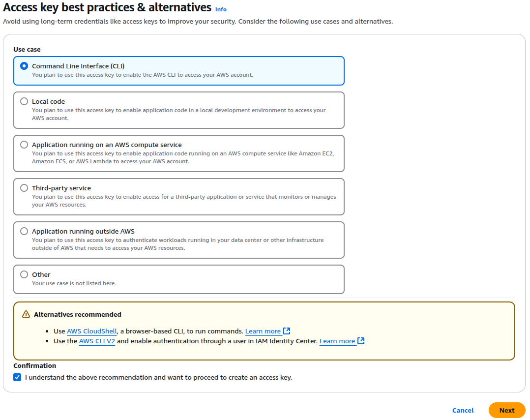Open the AWS CLI V2 link
530x420 pixels.
click(97, 341)
